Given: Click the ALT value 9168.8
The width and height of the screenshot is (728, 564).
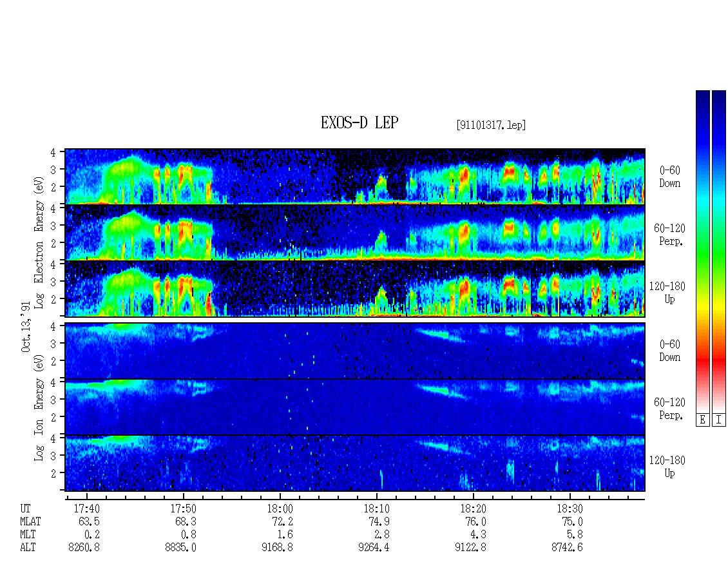Looking at the screenshot, I should tap(277, 548).
